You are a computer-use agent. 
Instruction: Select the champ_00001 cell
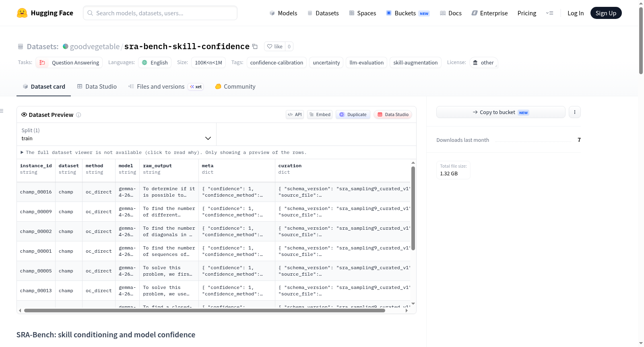point(36,251)
